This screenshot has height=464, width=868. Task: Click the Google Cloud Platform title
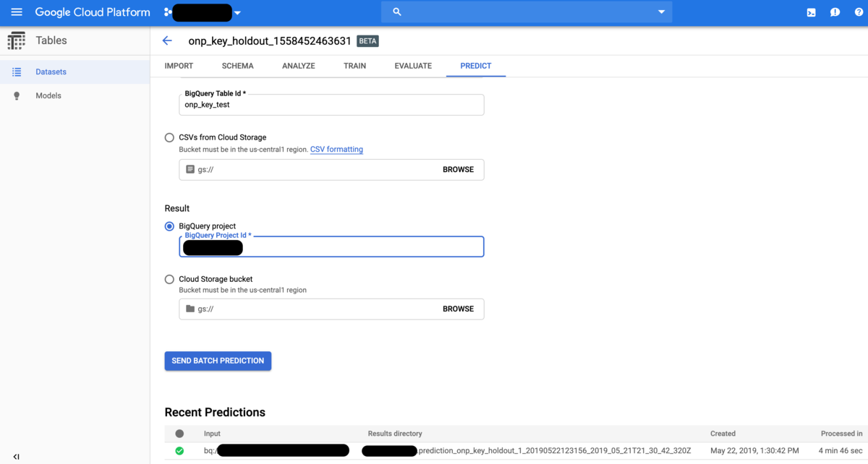93,12
